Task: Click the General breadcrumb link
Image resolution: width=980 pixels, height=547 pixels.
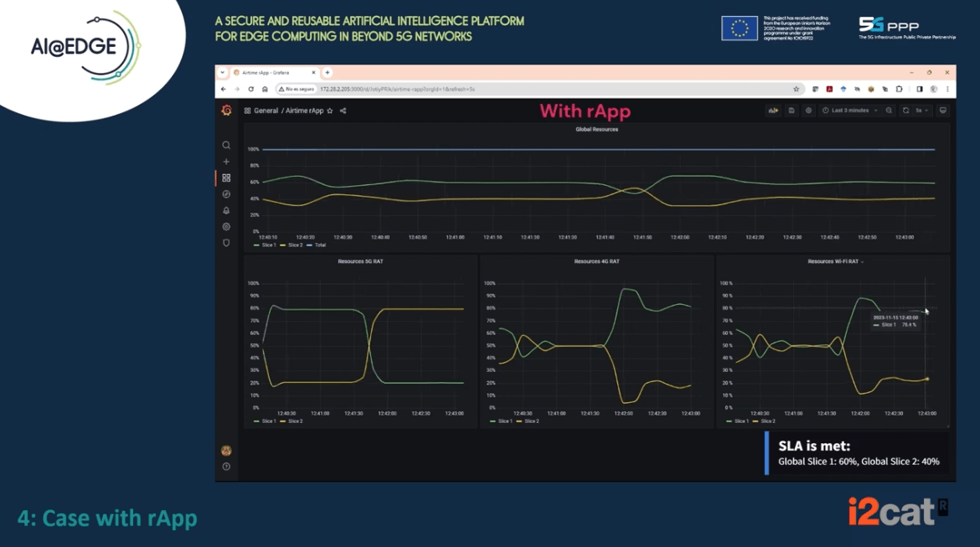Action: click(266, 110)
